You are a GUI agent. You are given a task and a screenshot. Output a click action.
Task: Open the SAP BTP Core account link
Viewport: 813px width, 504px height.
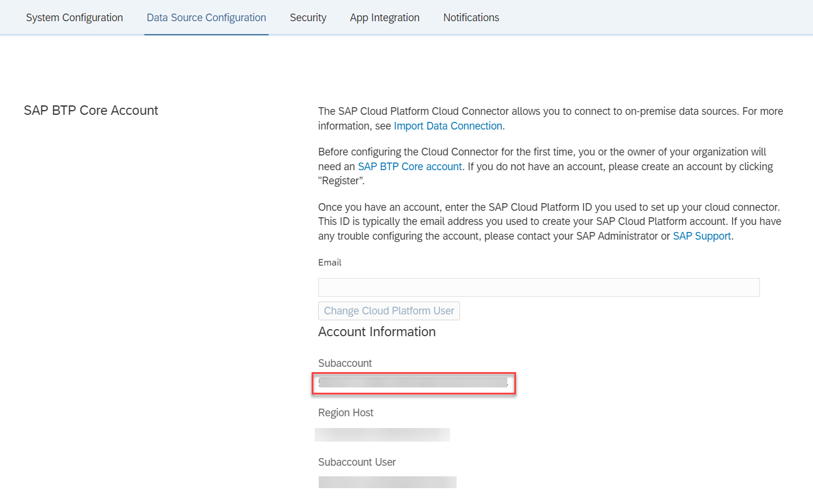click(x=410, y=167)
